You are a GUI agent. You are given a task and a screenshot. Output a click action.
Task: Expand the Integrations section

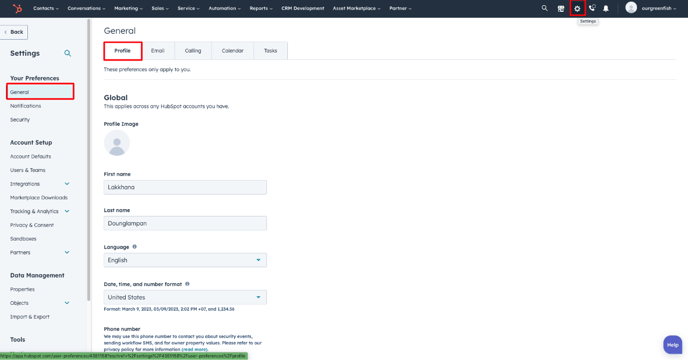[x=40, y=184]
